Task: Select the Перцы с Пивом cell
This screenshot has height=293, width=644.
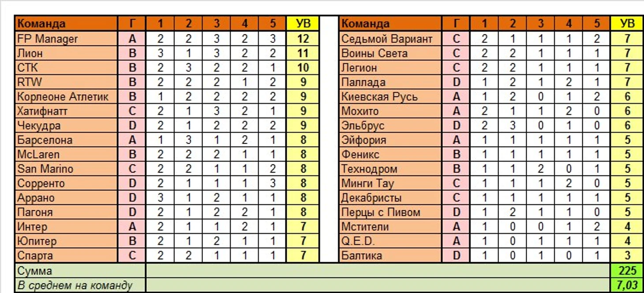Action: [390, 212]
